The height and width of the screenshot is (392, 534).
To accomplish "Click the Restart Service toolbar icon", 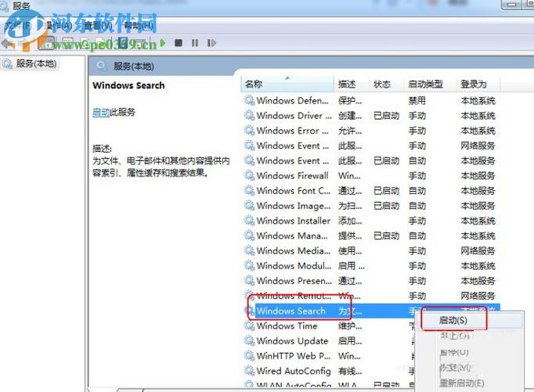I will click(211, 43).
